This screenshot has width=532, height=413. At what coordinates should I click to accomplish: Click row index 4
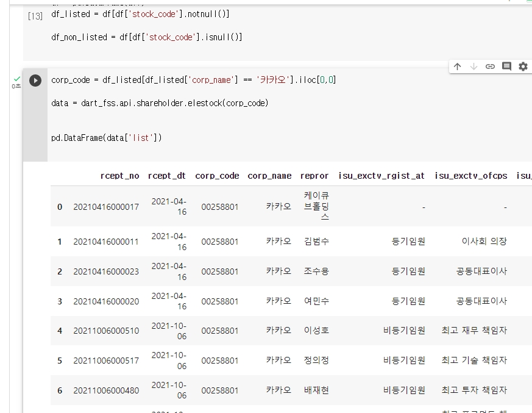point(60,331)
